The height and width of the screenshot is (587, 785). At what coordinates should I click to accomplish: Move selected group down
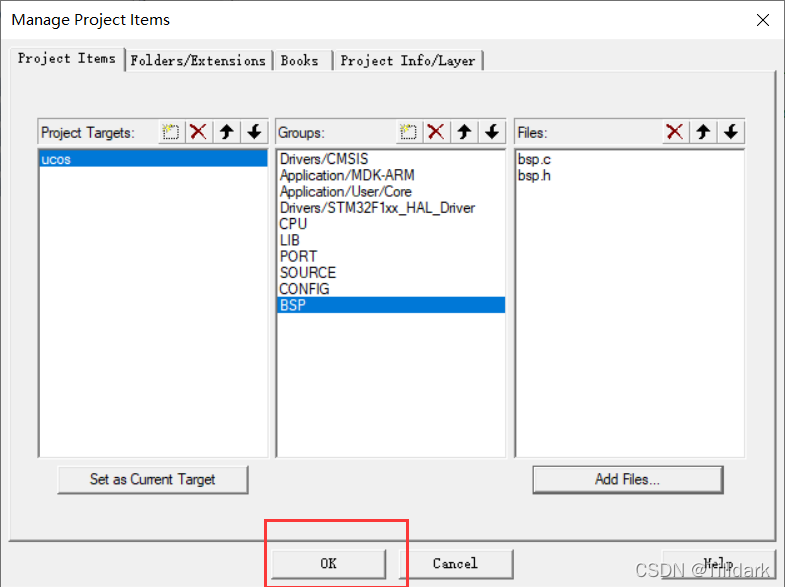tap(492, 132)
